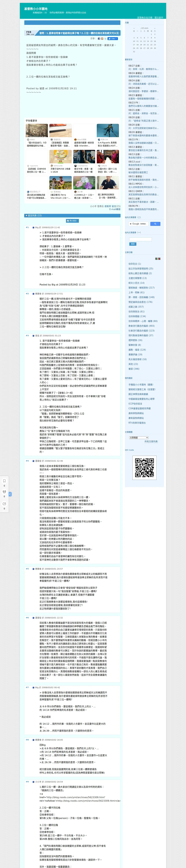The image size is (186, 868).
Task: Click the 搜尋 button
Action: point(133,244)
